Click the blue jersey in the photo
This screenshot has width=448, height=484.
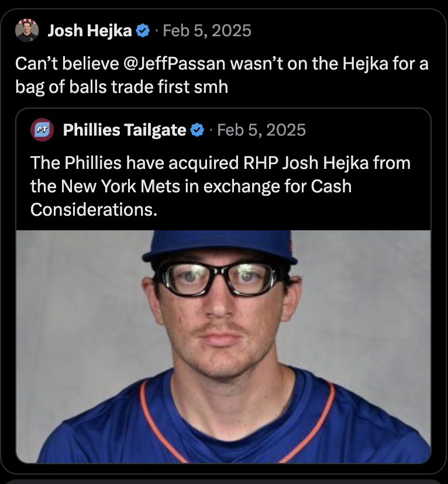pos(222,427)
